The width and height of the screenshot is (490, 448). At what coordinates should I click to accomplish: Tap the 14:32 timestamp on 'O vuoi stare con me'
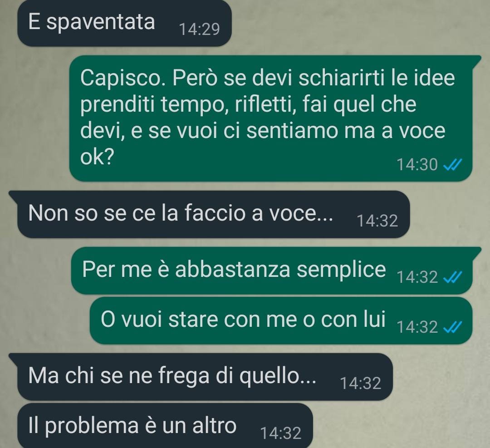pyautogui.click(x=417, y=327)
